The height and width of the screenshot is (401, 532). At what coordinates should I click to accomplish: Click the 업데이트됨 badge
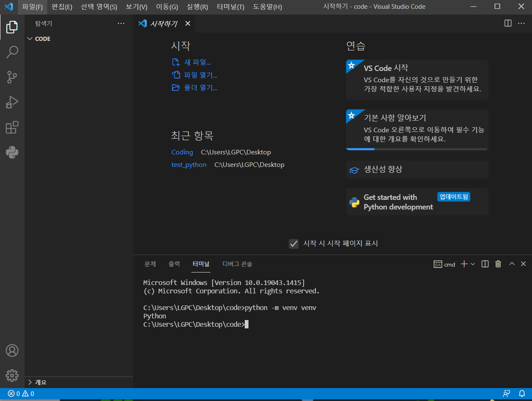click(454, 197)
